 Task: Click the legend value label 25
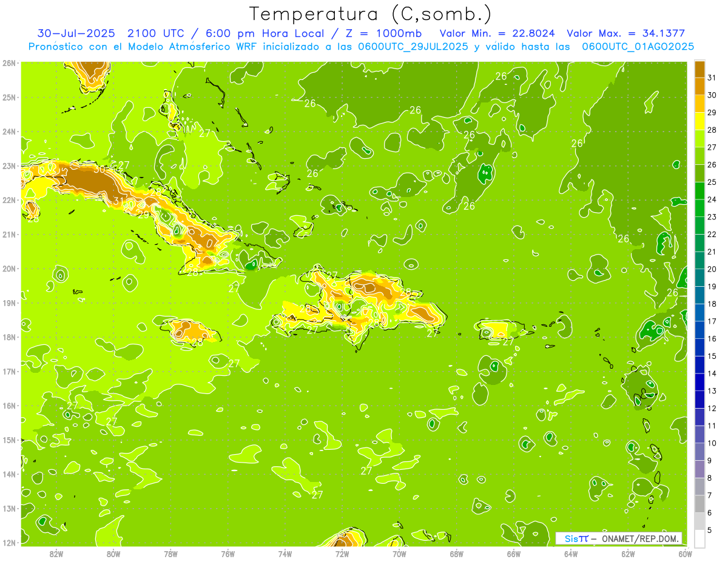point(712,182)
